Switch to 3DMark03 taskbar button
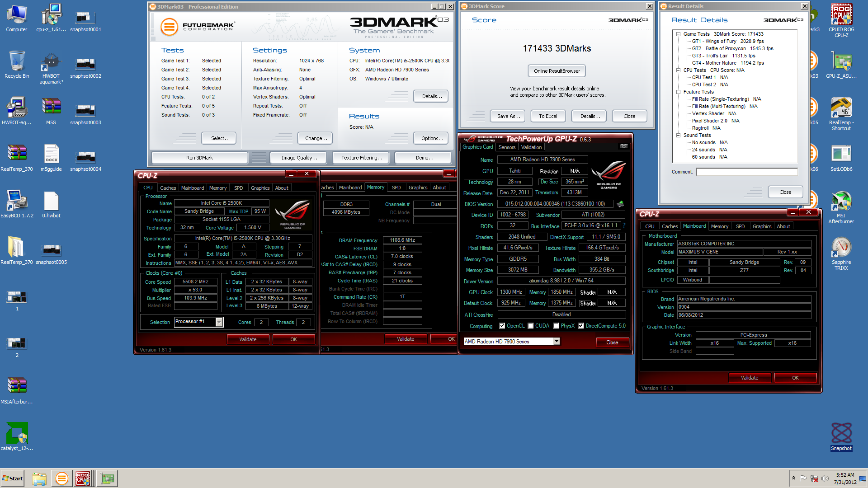868x488 pixels. (x=61, y=479)
